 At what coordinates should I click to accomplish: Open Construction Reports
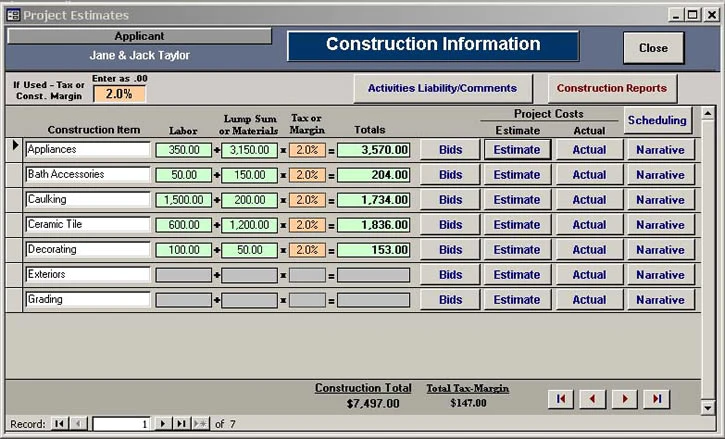pos(612,88)
